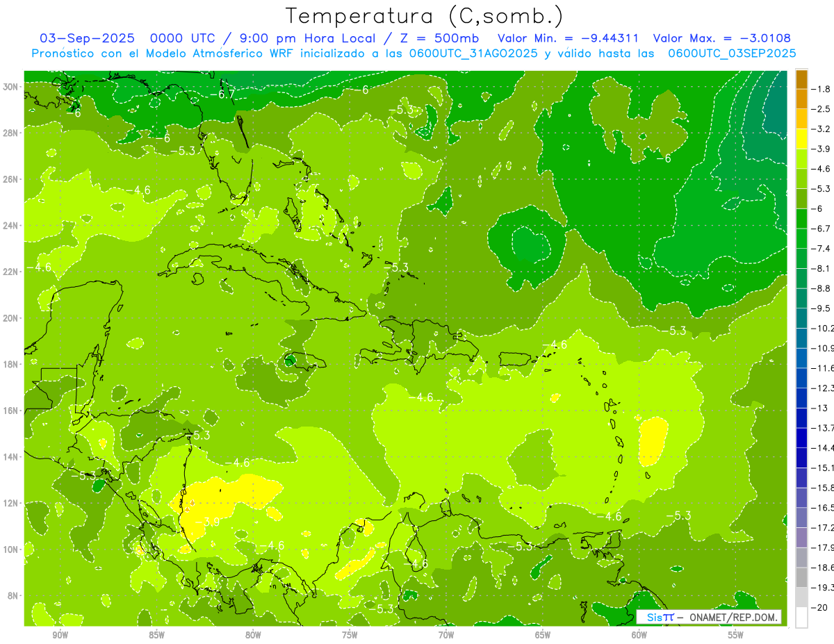Image resolution: width=834 pixels, height=644 pixels.
Task: Click the yellow swatch between -3.2 and -3.9
Action: tap(801, 139)
